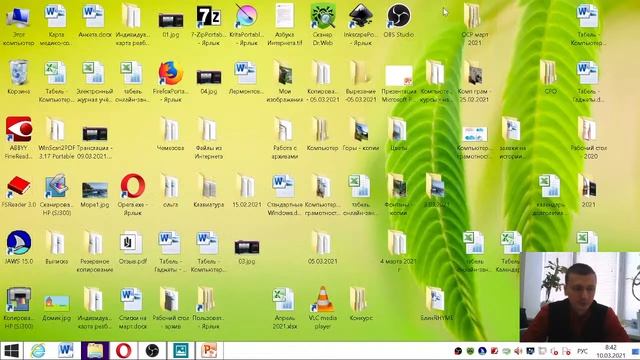This screenshot has width=640, height=360.
Task: Select the 01.jpg image file
Action: tap(170, 20)
